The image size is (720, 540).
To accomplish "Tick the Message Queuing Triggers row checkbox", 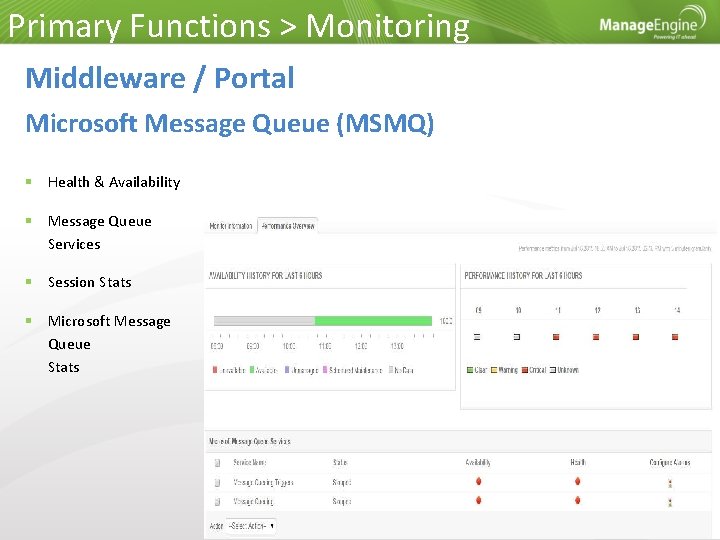I will pos(218,483).
